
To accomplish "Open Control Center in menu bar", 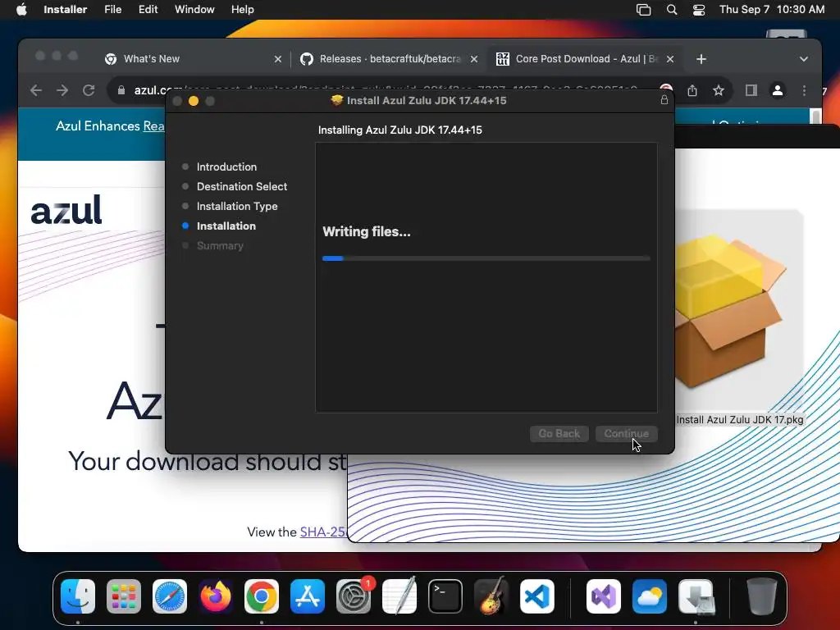I will (699, 10).
